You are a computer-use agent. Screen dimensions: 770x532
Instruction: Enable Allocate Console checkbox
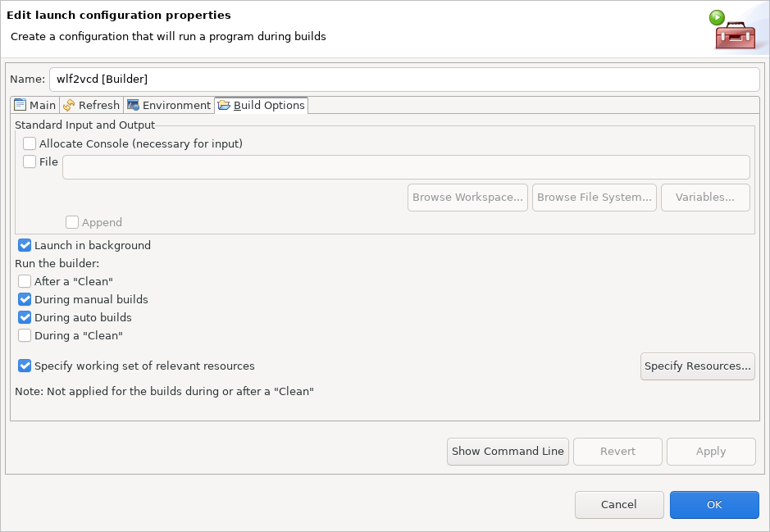[30, 143]
